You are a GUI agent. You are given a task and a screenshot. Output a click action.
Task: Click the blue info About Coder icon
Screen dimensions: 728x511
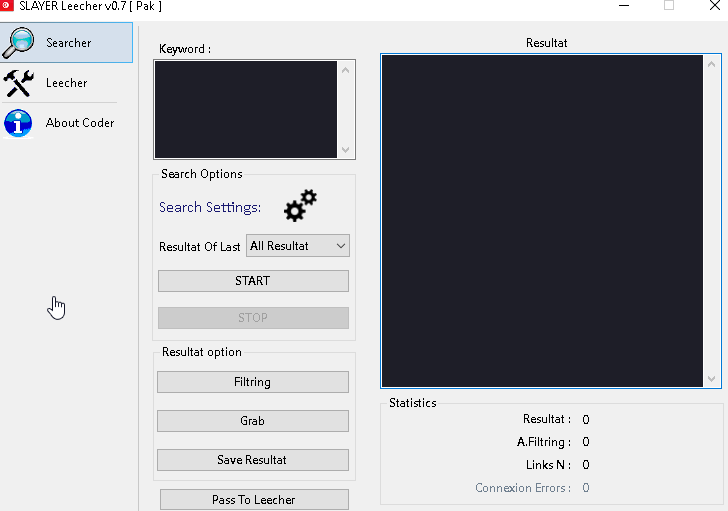point(18,123)
